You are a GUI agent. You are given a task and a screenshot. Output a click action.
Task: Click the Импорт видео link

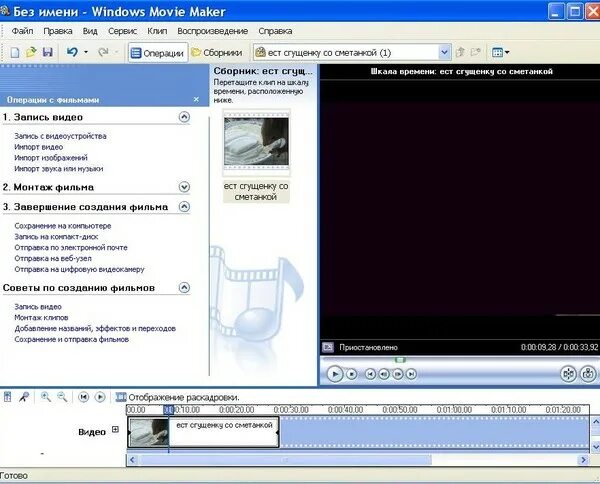click(x=39, y=147)
